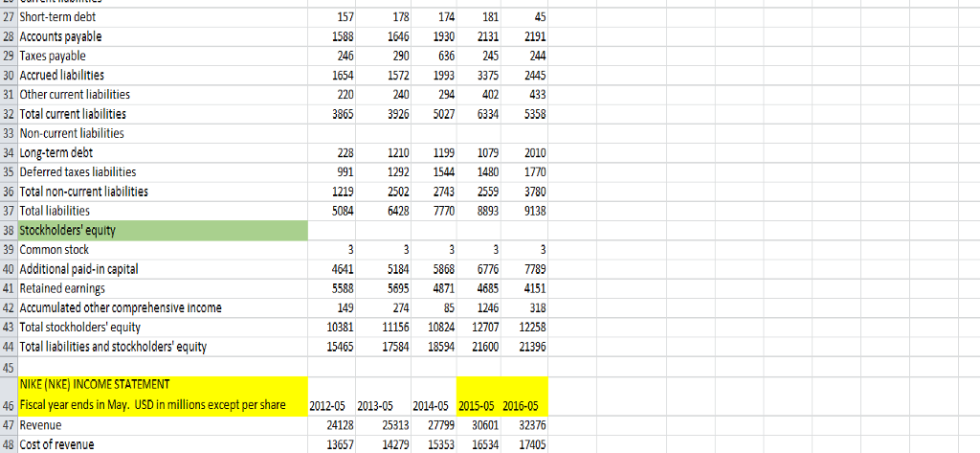Image resolution: width=980 pixels, height=453 pixels.
Task: Select the Revenue label cell
Action: pyautogui.click(x=163, y=425)
